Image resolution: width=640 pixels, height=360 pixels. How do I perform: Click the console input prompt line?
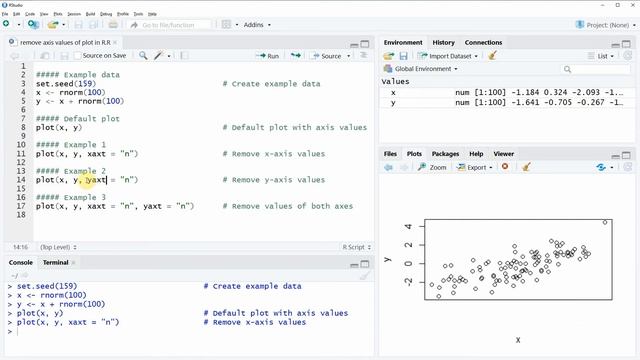click(x=188, y=331)
